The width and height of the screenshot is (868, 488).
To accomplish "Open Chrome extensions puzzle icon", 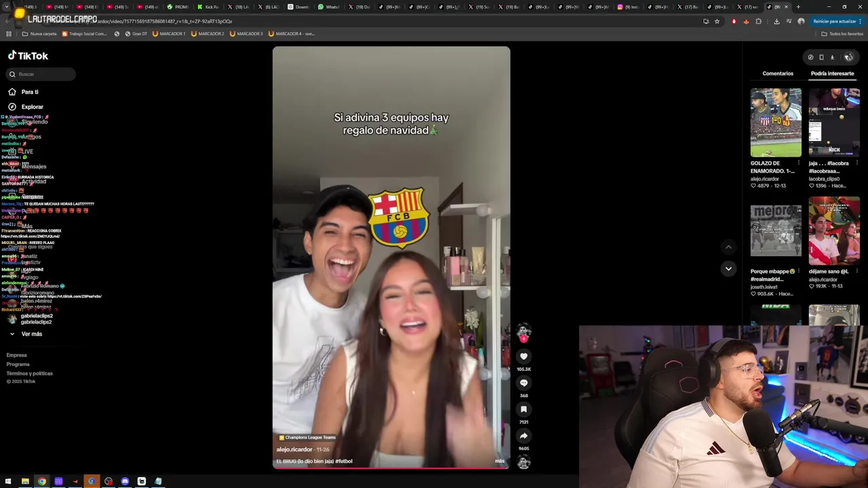I will coord(758,21).
